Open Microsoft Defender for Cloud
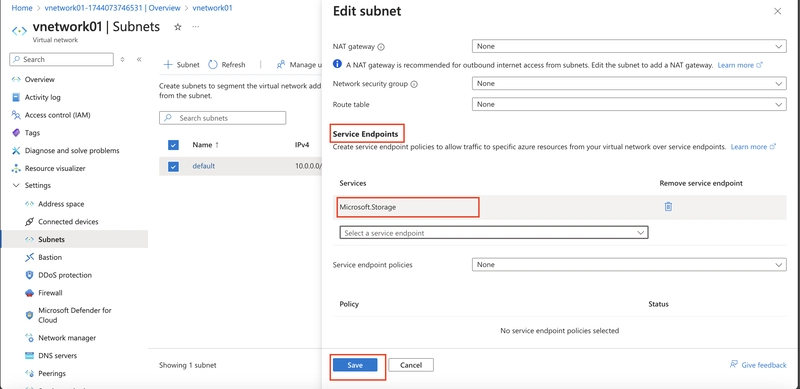800x389 pixels. tap(74, 315)
